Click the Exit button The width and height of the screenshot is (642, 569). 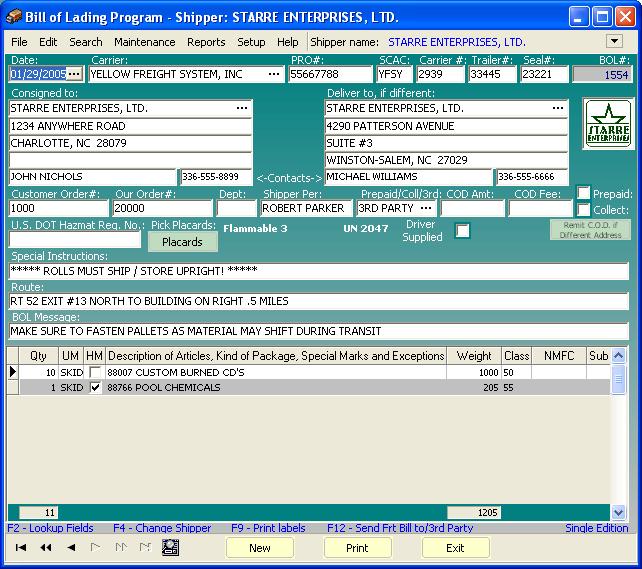coord(455,548)
